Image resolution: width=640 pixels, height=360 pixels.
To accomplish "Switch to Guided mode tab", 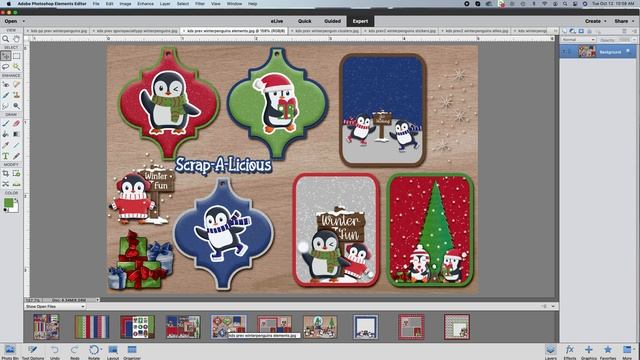I will pos(333,21).
